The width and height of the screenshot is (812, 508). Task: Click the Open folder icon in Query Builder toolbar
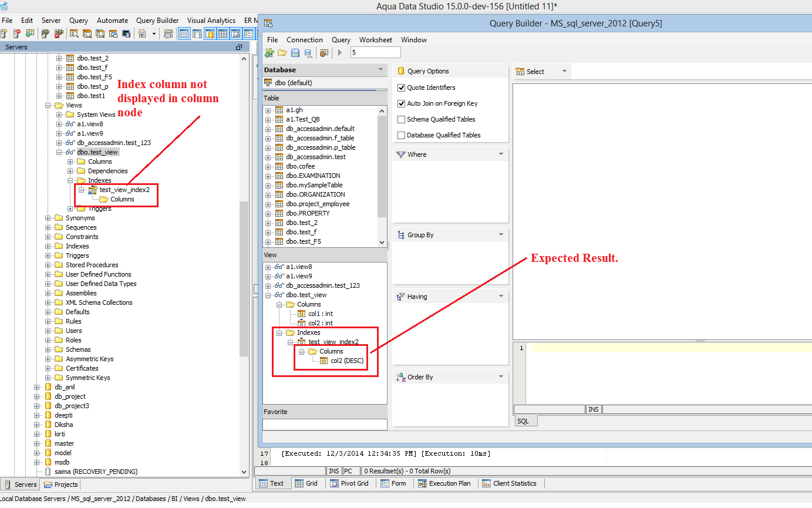point(282,53)
